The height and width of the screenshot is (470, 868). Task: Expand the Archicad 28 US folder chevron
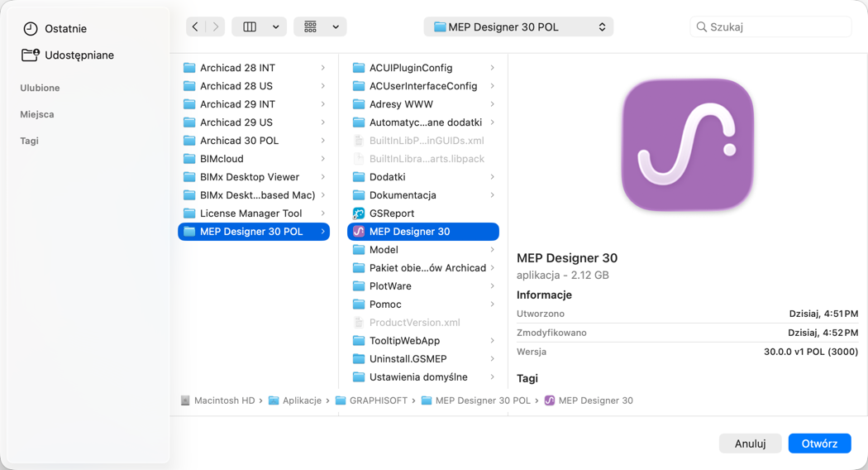[x=322, y=86]
